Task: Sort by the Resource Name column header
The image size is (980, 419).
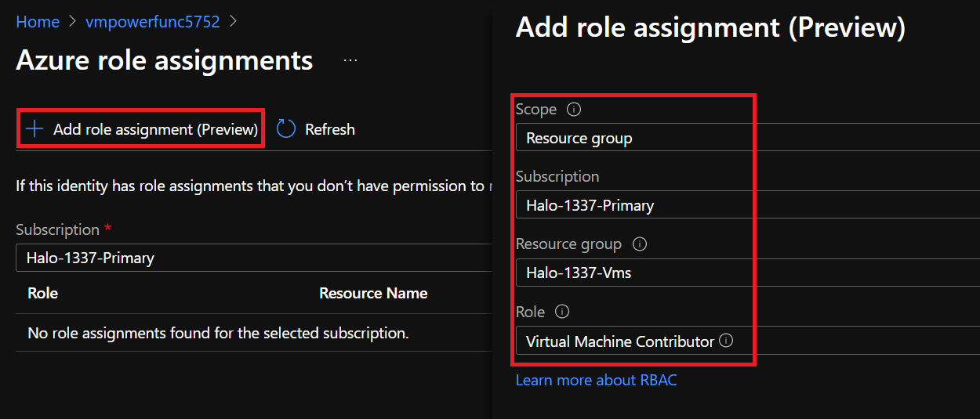Action: coord(373,293)
